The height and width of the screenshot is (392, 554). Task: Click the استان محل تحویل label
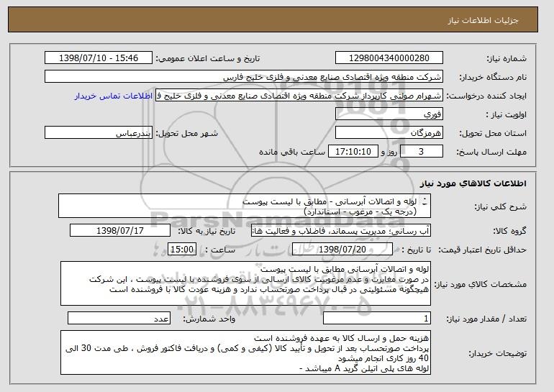click(493, 134)
